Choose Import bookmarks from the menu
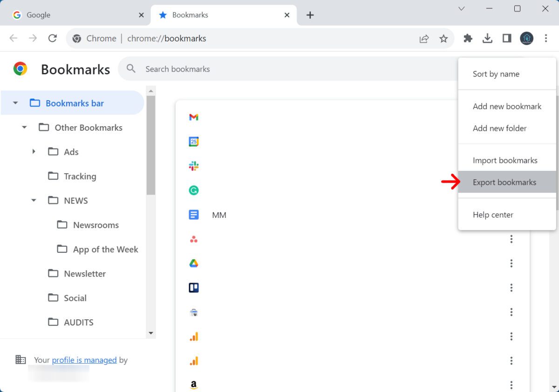559x392 pixels. pyautogui.click(x=505, y=160)
